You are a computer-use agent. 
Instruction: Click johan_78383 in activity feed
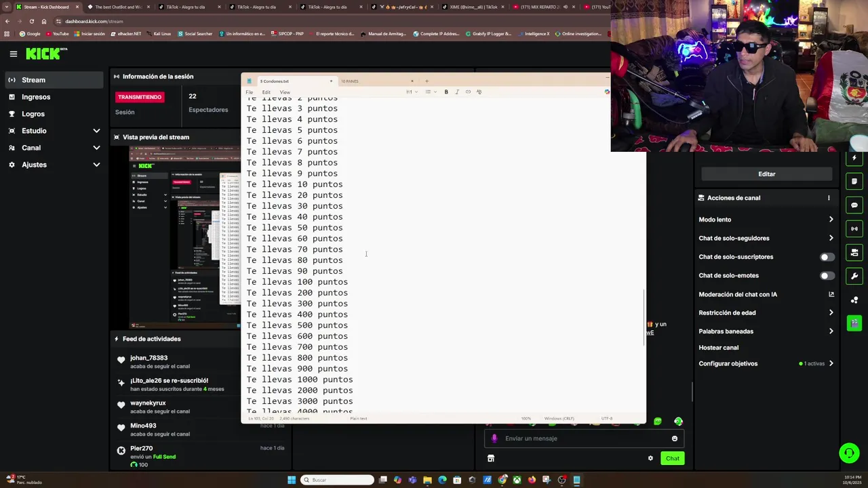coord(149,358)
